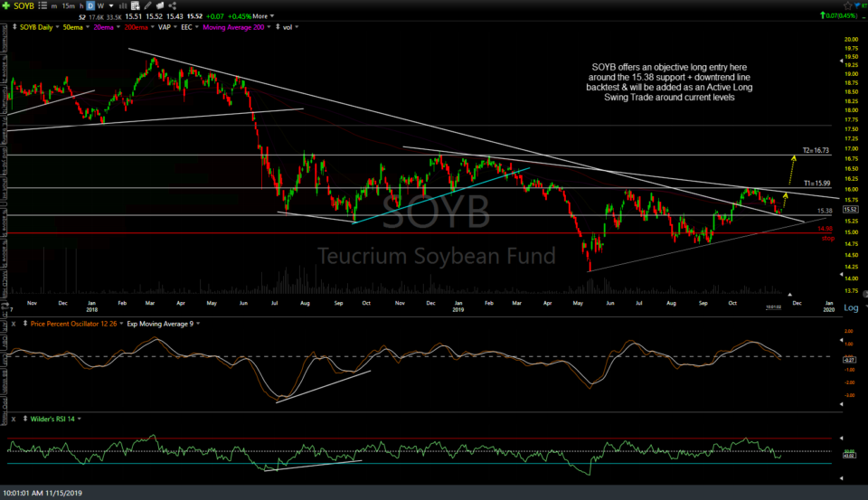Viewport: 868px width, 500px height.
Task: Open the watchlist list icon next to SOYB
Action: [42, 5]
